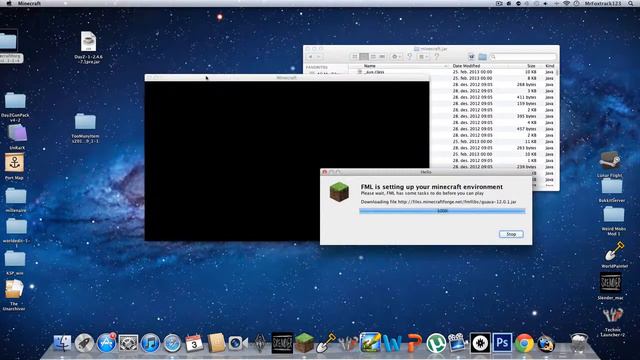The width and height of the screenshot is (640, 360).
Task: Click the Minecraft window title bar
Action: coord(287,78)
